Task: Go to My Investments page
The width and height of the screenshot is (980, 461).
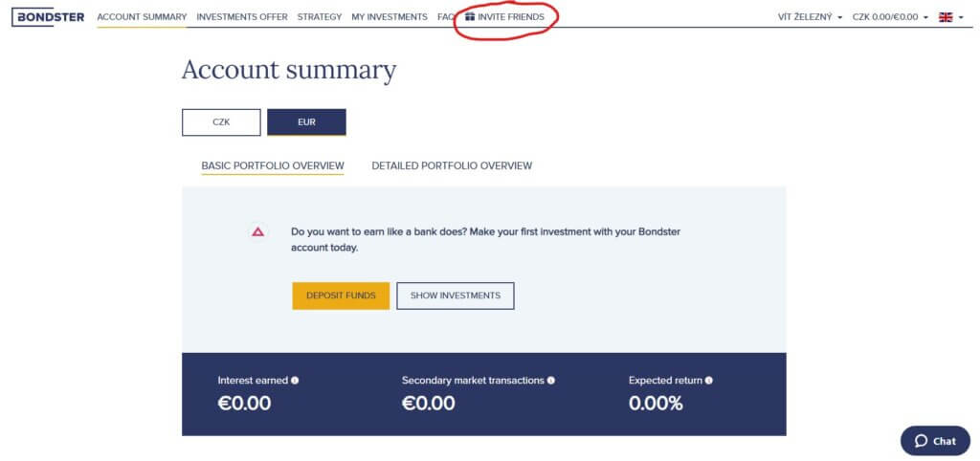Action: (390, 17)
